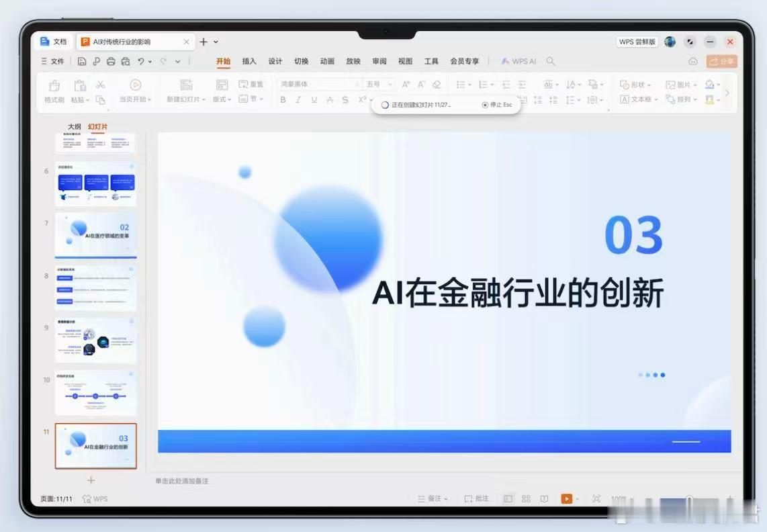The width and height of the screenshot is (767, 532).
Task: Click the Print icon in quick toolbar
Action: [x=111, y=61]
